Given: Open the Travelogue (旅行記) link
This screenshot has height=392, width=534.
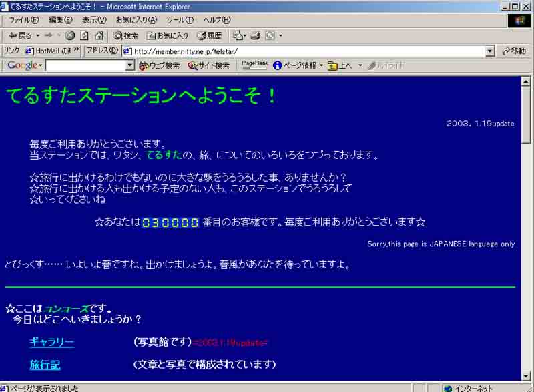Looking at the screenshot, I should coord(45,365).
